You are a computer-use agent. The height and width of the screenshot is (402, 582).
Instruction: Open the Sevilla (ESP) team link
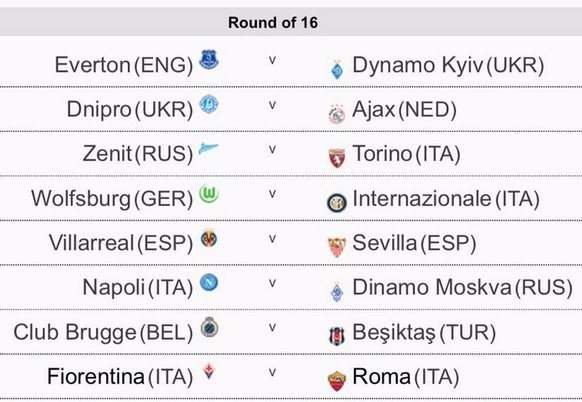pyautogui.click(x=414, y=244)
